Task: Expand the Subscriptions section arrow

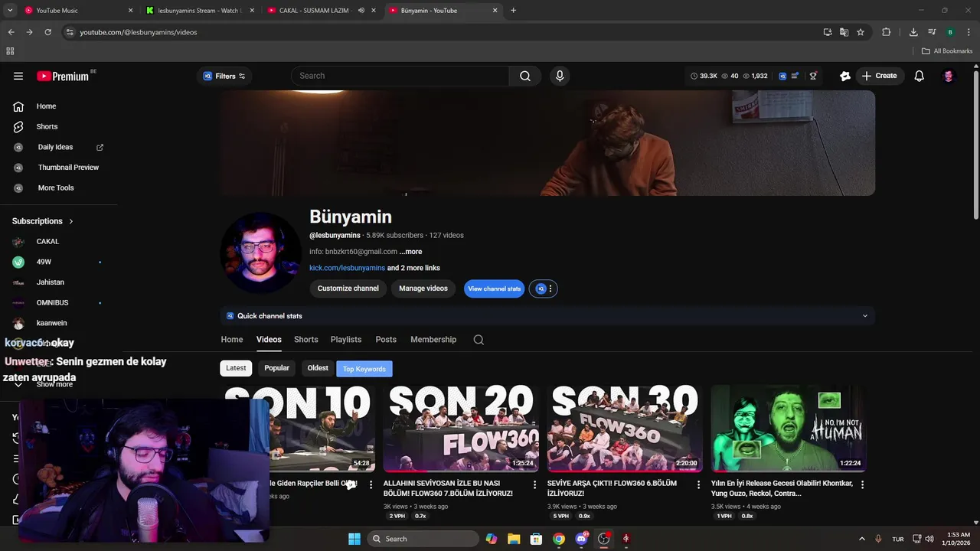Action: point(71,221)
